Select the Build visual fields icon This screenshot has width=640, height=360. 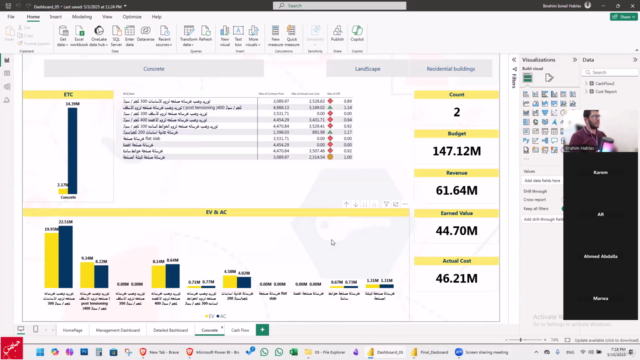(x=528, y=78)
